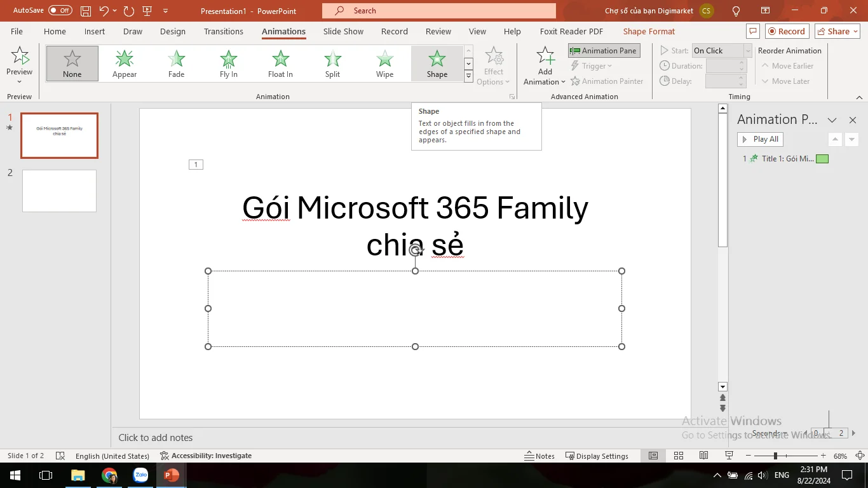
Task: Open Customize Quick Access Toolbar dropdown
Action: coord(166,11)
